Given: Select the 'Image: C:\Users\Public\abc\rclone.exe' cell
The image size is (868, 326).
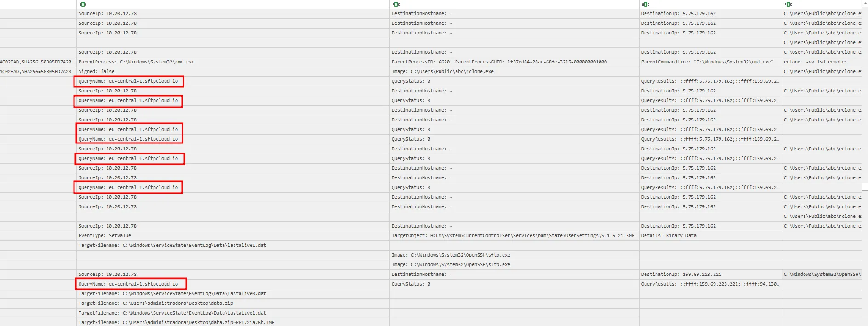Looking at the screenshot, I should pyautogui.click(x=442, y=72).
